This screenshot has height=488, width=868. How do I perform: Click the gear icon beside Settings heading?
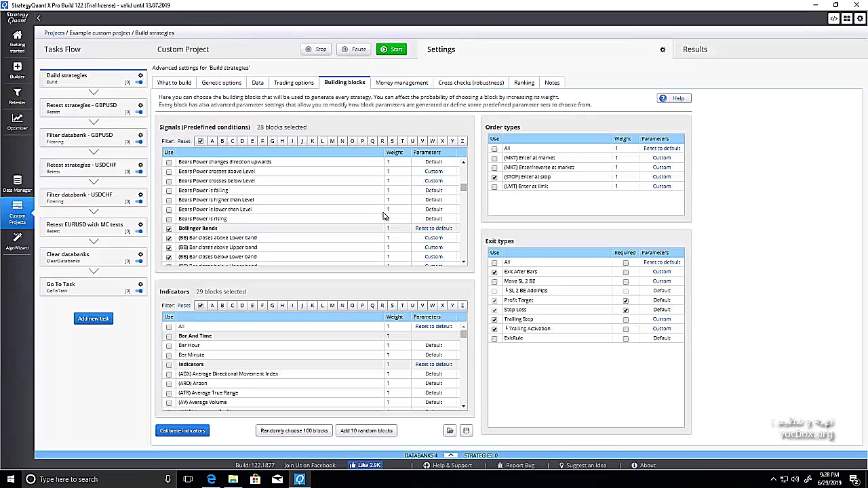[x=663, y=49]
